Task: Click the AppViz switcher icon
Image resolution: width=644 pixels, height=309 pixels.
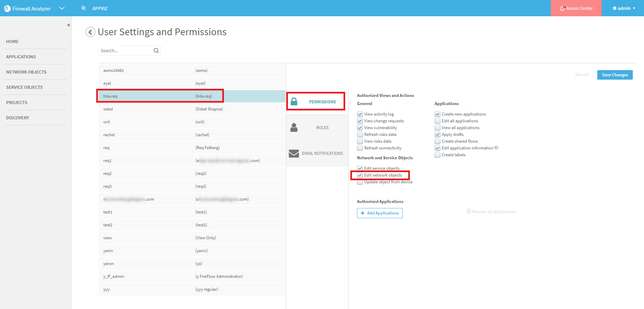Action: [x=84, y=8]
